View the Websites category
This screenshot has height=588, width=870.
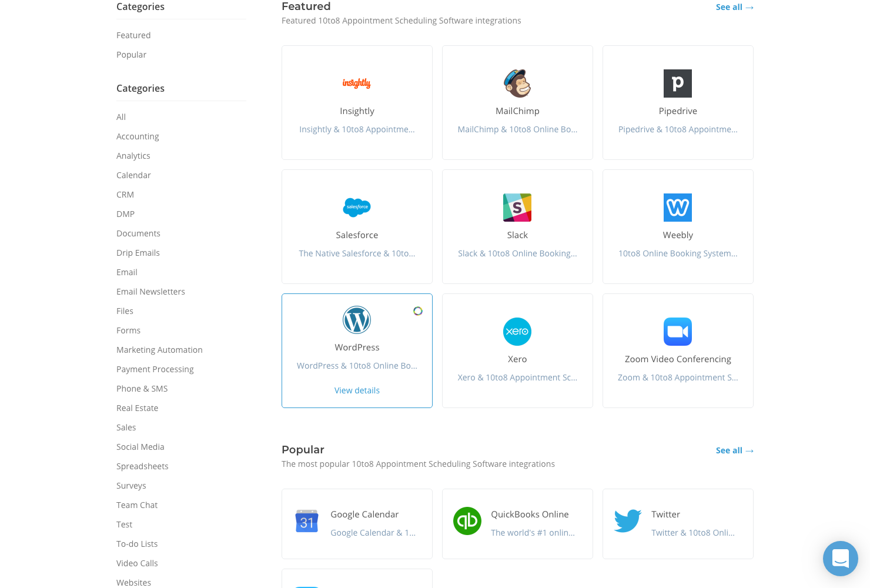(133, 583)
